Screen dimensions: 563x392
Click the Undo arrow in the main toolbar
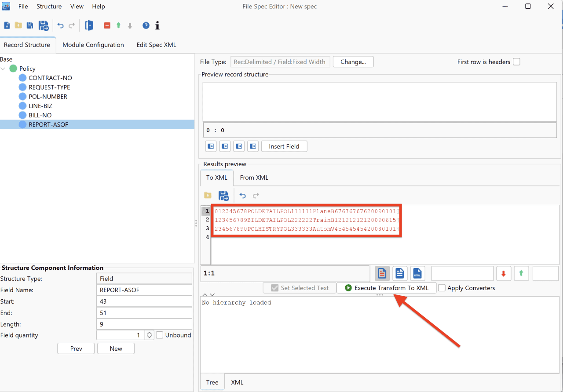pyautogui.click(x=61, y=26)
